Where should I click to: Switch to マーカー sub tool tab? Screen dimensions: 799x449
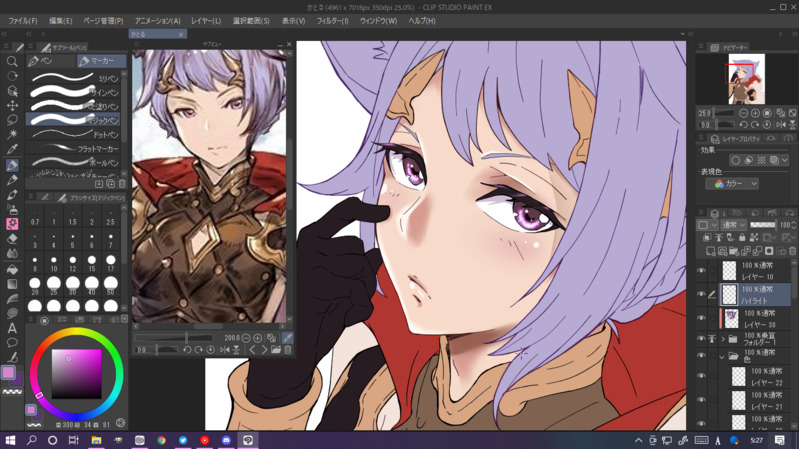(x=101, y=61)
